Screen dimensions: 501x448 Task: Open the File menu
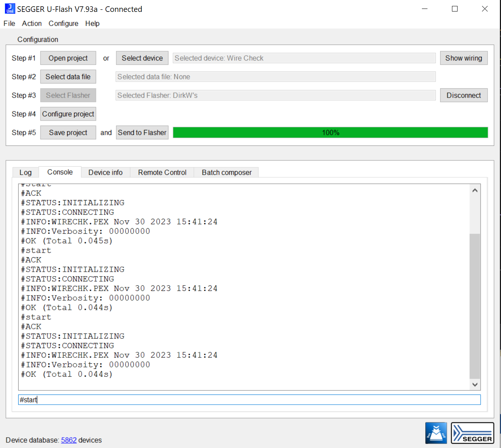click(9, 23)
